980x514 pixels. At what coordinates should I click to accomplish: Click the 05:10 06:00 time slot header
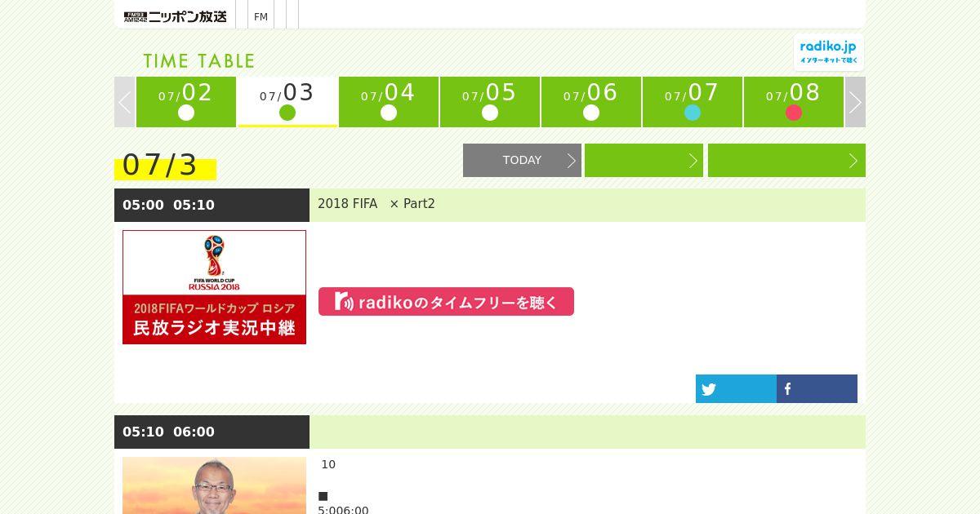[x=212, y=432]
